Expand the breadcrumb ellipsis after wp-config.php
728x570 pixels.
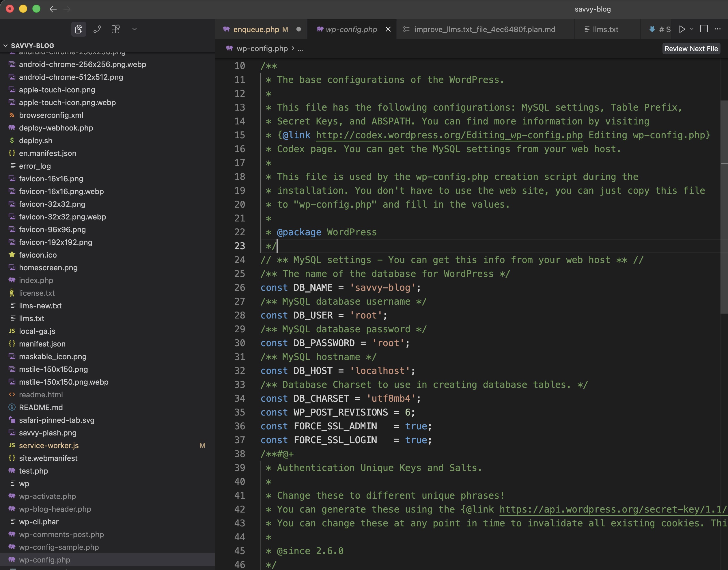(x=300, y=49)
